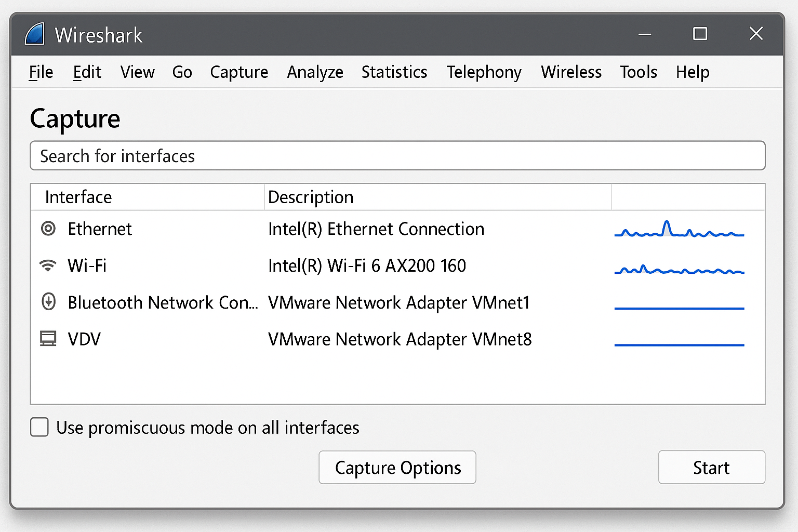Click the Wi-Fi signal icon
The width and height of the screenshot is (798, 532).
[x=48, y=265]
